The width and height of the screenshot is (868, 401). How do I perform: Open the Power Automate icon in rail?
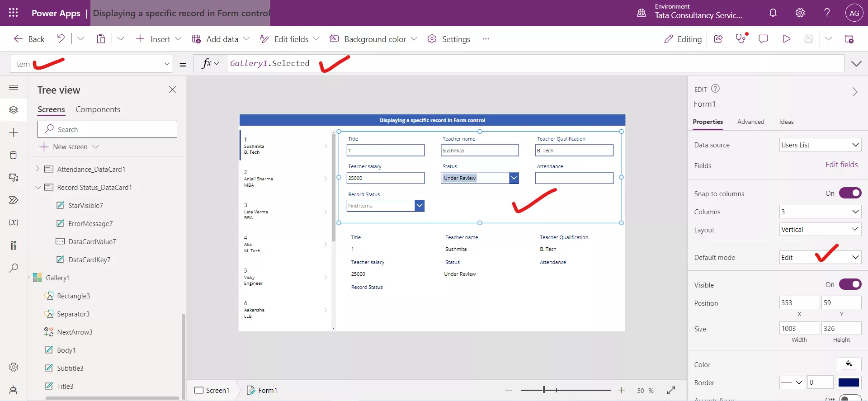click(14, 200)
